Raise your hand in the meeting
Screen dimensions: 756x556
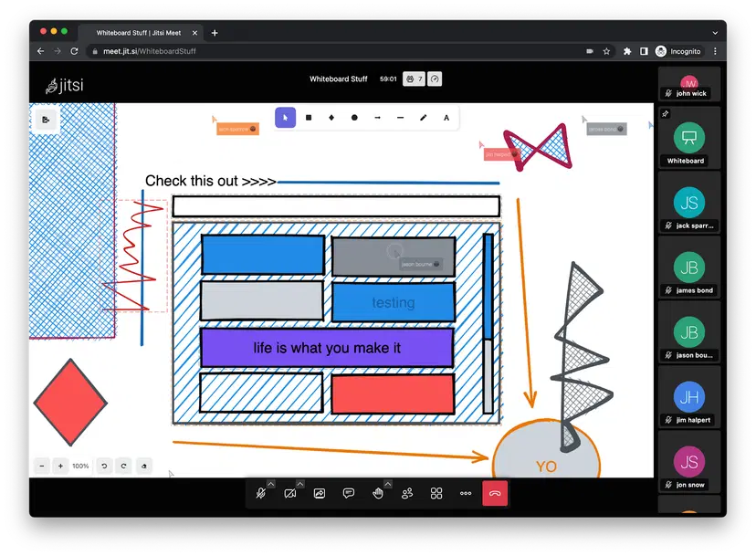click(378, 493)
